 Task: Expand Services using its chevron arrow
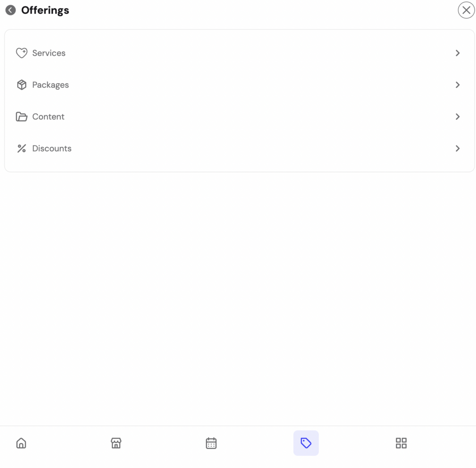(x=457, y=53)
